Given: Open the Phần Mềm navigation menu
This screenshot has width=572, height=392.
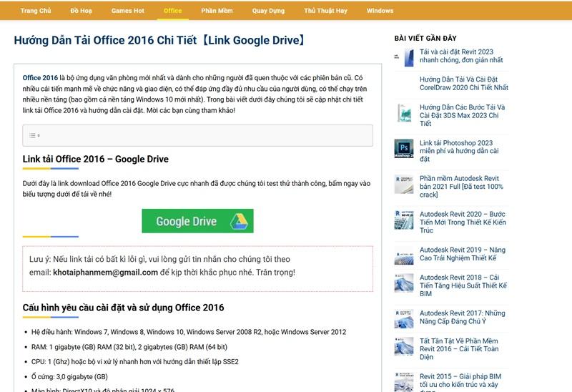Looking at the screenshot, I should (217, 11).
